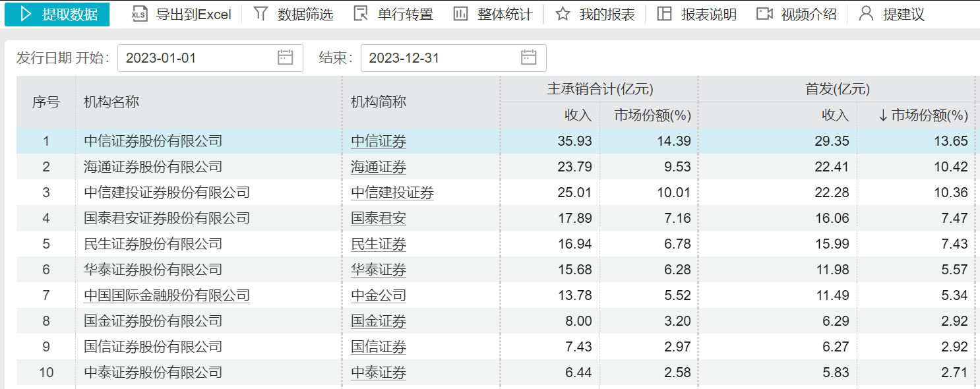Click the 单行转置 icon
Viewport: 980px width, 389px height.
tap(361, 14)
